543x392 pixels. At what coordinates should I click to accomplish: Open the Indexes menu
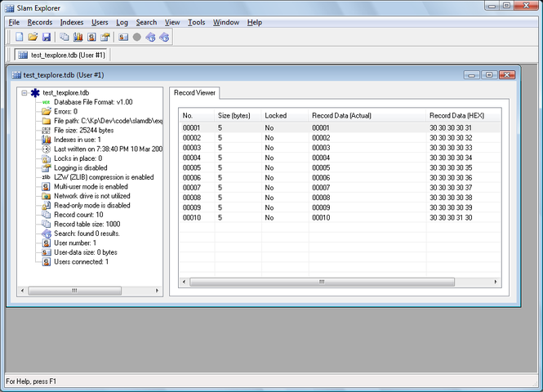pyautogui.click(x=72, y=22)
